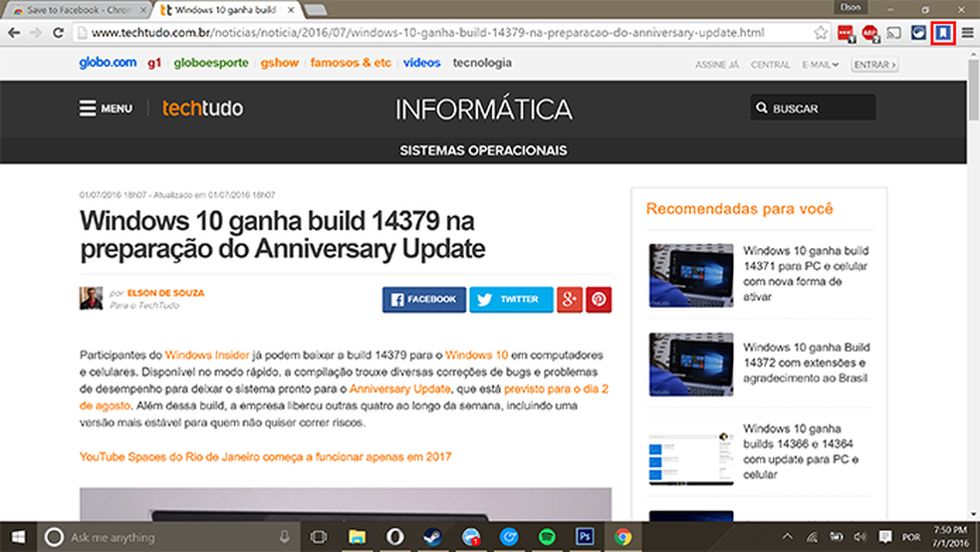
Task: Click the author avatar photo
Action: 91,298
